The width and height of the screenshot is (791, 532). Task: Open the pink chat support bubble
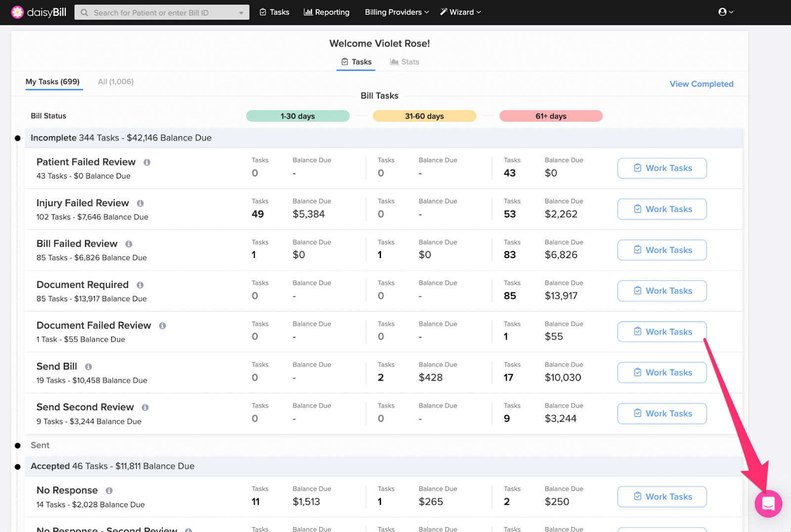(x=768, y=503)
